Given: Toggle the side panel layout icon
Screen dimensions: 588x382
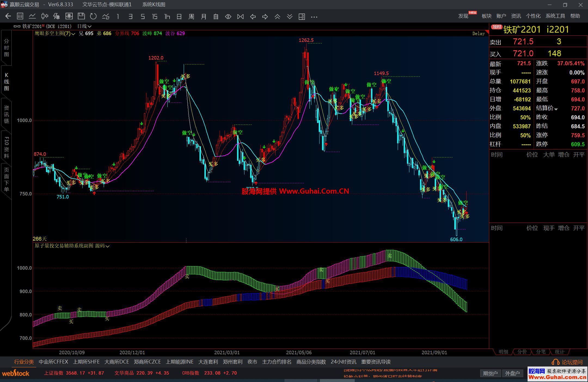Looking at the screenshot, I should 302,17.
